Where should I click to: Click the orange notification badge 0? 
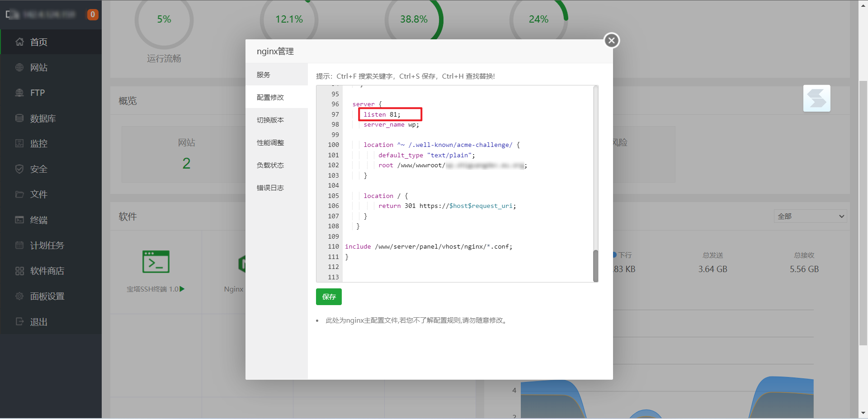pos(93,14)
